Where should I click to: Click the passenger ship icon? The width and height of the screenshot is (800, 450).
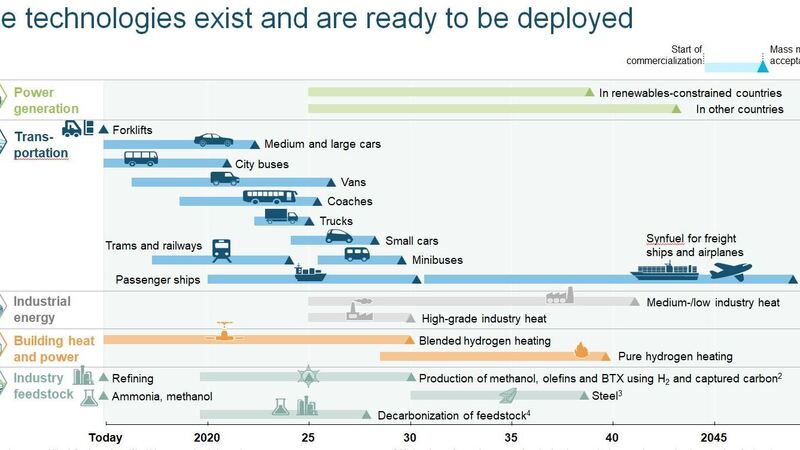tap(310, 273)
